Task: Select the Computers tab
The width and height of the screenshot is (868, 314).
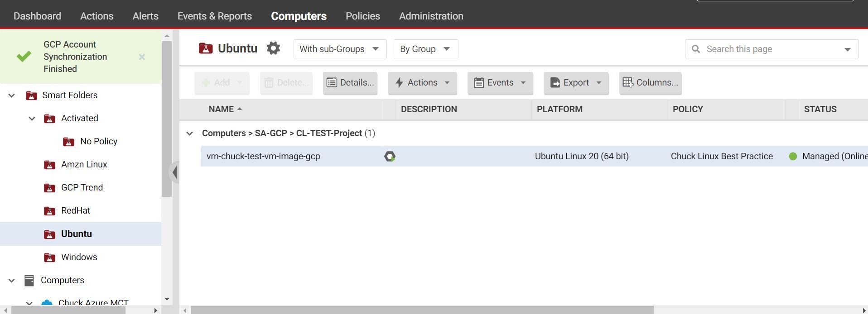Action: (299, 16)
